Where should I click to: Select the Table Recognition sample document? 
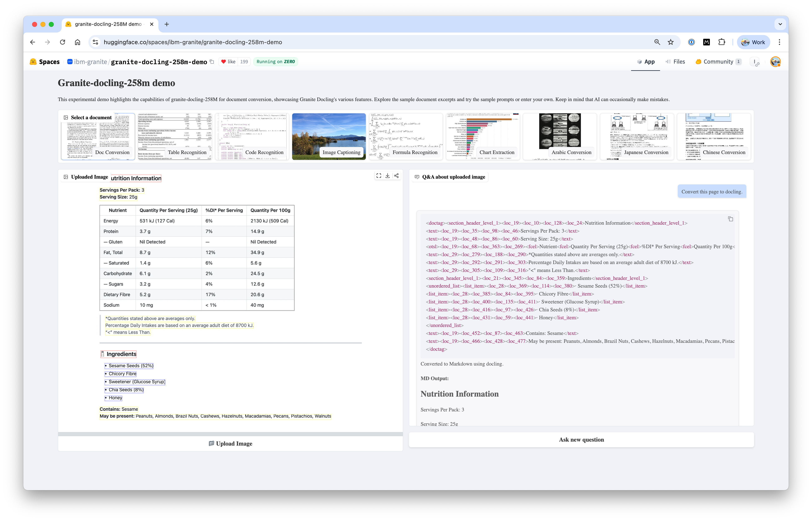click(175, 136)
